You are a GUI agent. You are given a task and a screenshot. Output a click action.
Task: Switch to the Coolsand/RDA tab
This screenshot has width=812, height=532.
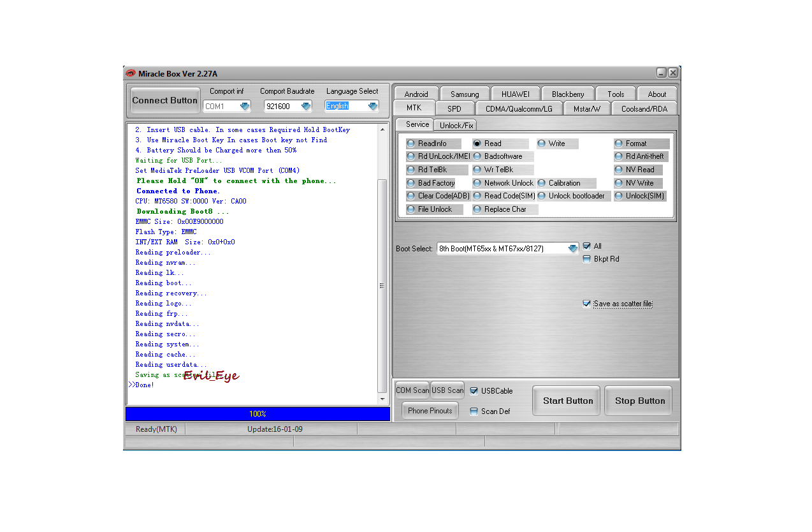coord(644,108)
